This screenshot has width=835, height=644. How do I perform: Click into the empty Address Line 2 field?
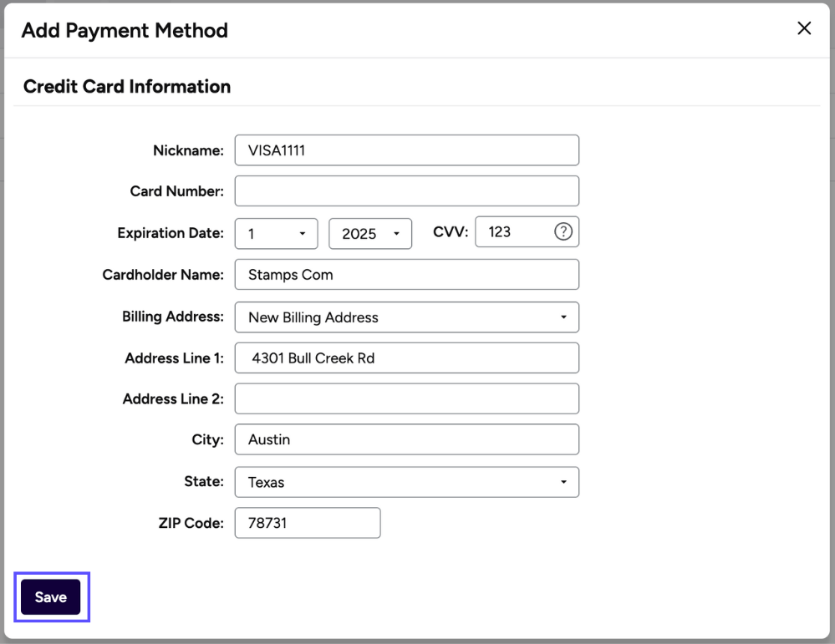(x=406, y=398)
